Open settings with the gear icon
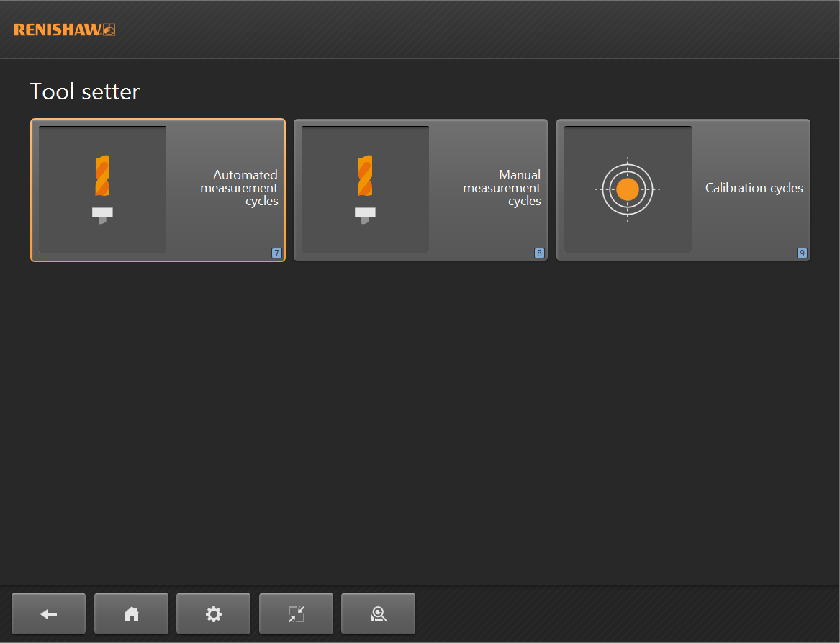The image size is (840, 643). (213, 614)
